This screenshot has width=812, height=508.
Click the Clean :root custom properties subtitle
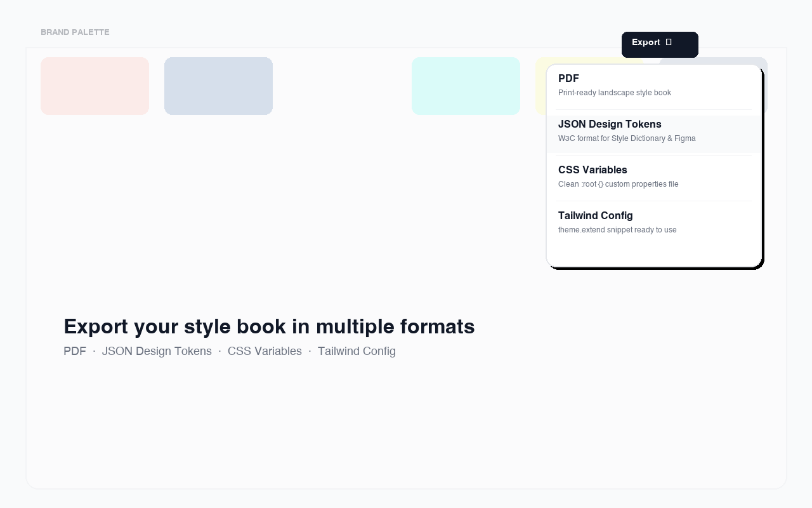pos(618,184)
